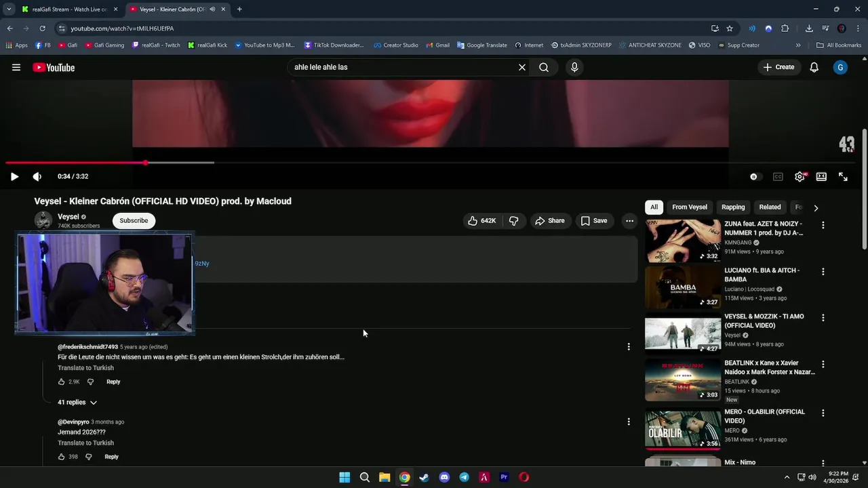Mute the video volume
The width and height of the screenshot is (868, 488).
tap(37, 176)
